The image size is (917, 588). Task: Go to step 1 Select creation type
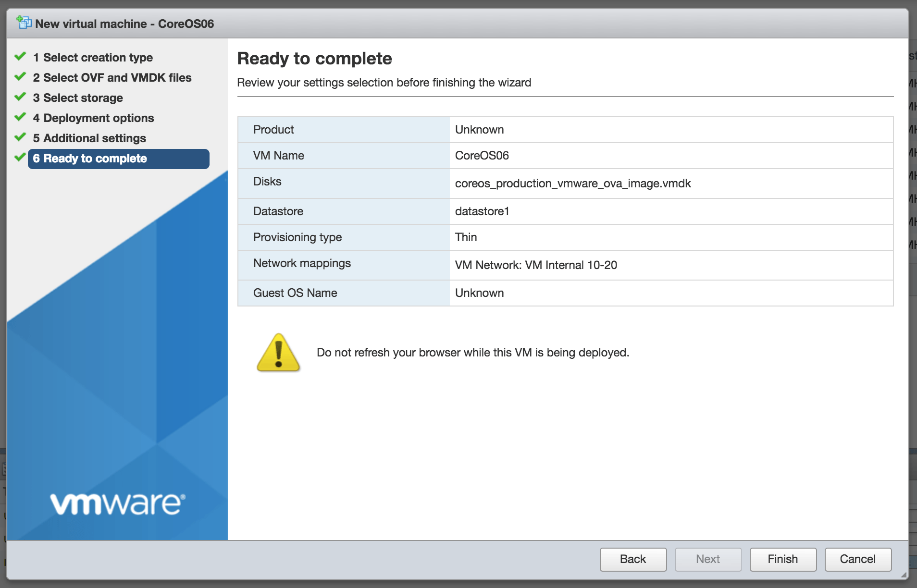[93, 57]
